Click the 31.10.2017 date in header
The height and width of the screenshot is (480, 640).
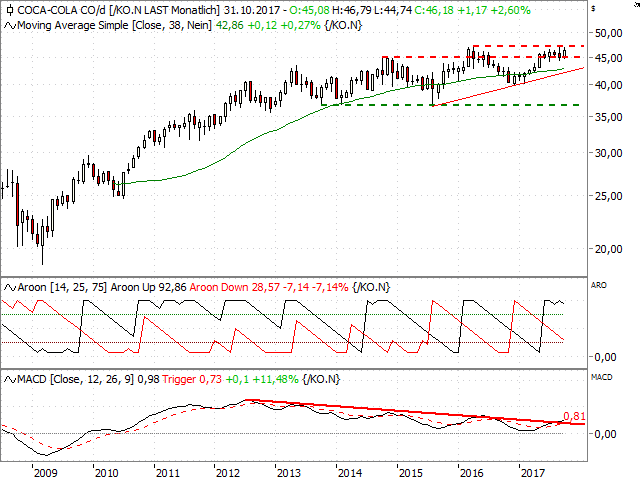point(253,8)
